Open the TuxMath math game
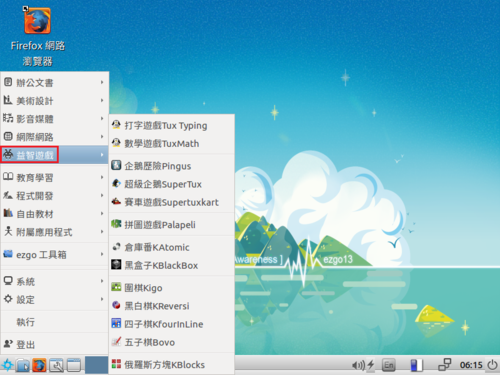The width and height of the screenshot is (500, 375). [172, 143]
